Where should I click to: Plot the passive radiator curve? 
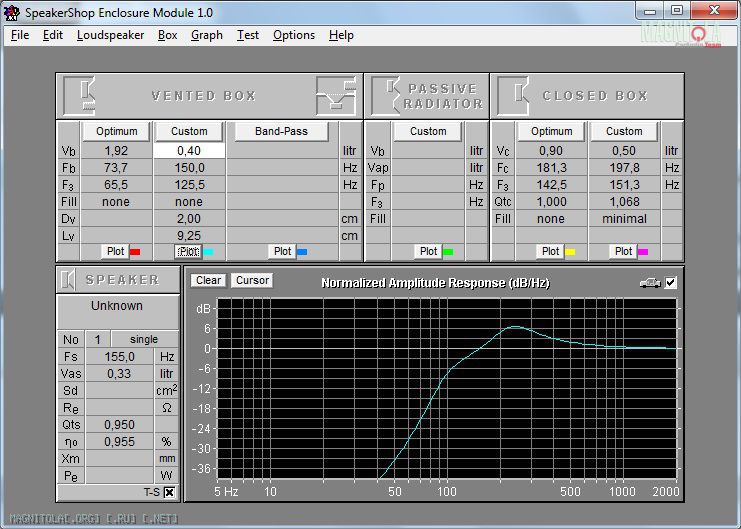click(x=428, y=251)
